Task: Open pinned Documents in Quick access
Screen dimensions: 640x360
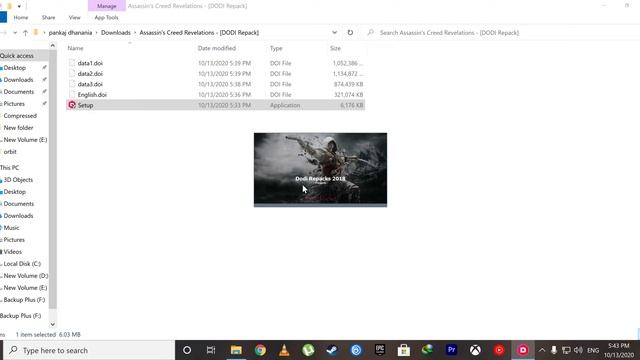Action: coord(19,92)
